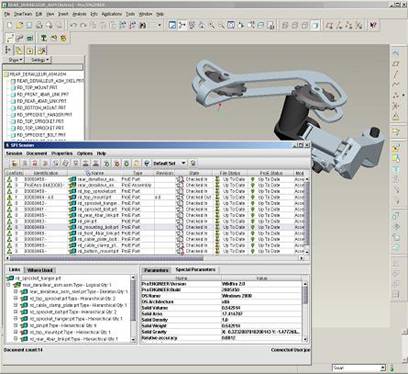The height and width of the screenshot is (374, 408).
Task: Click the Redo arrow icon
Action: point(83,25)
